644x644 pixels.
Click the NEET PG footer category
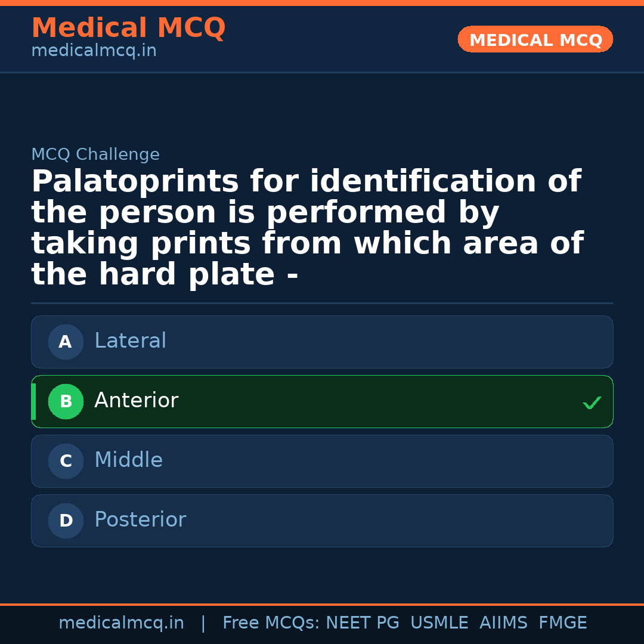tap(362, 622)
